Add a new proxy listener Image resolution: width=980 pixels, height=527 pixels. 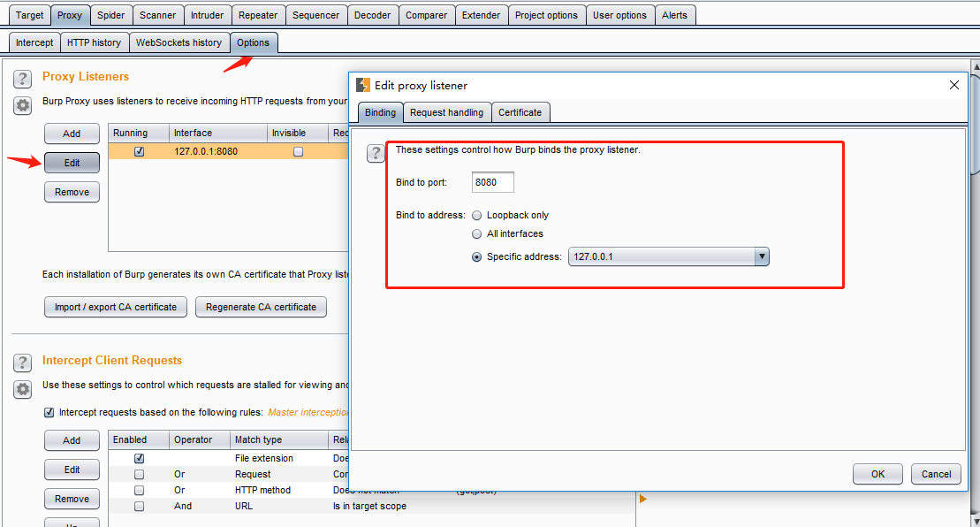[x=72, y=134]
